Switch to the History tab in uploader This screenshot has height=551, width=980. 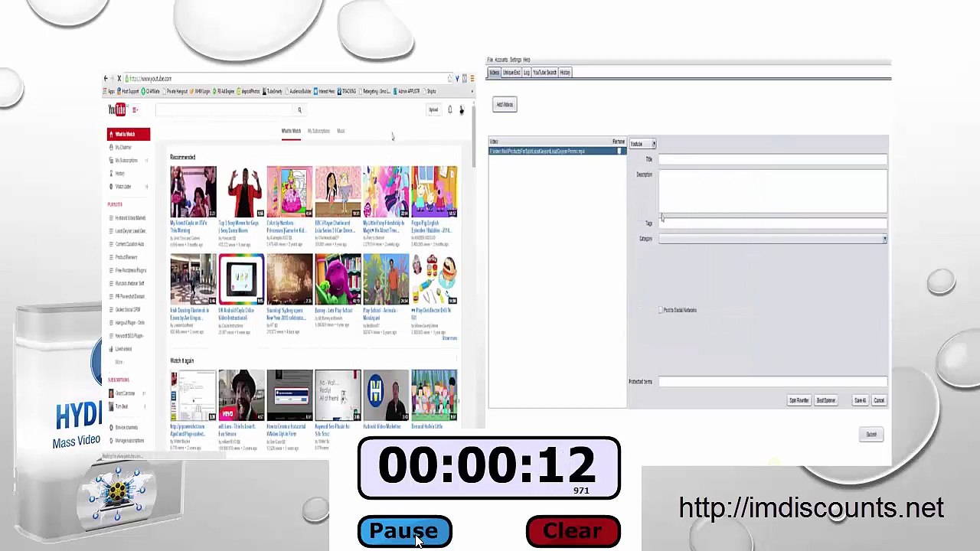pos(565,73)
